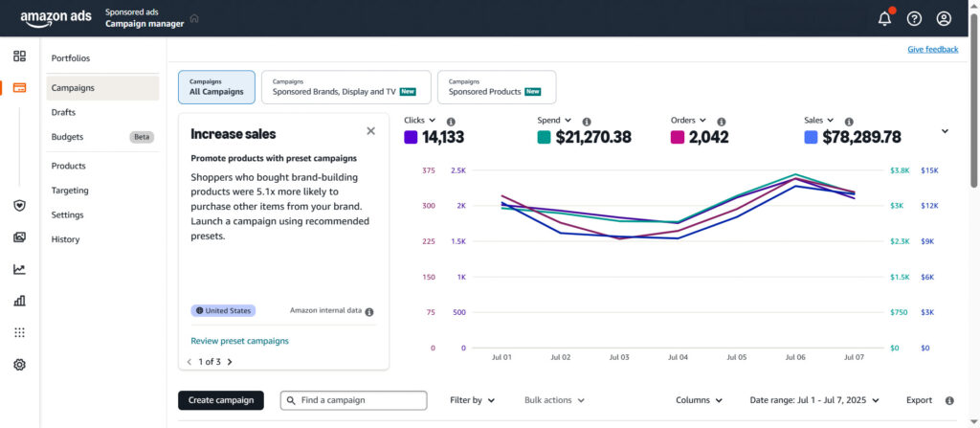Click the teal Spend color swatch
The image size is (980, 428).
(544, 138)
